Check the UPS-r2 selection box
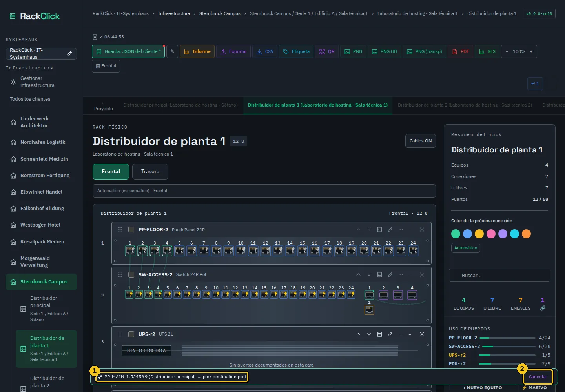Screen dimensions: 565x392 pos(131,334)
